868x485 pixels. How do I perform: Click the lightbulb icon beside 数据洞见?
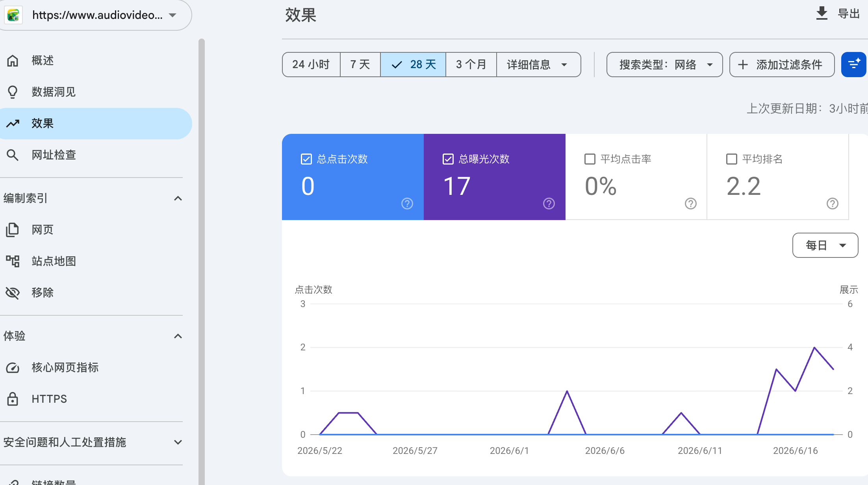point(13,92)
